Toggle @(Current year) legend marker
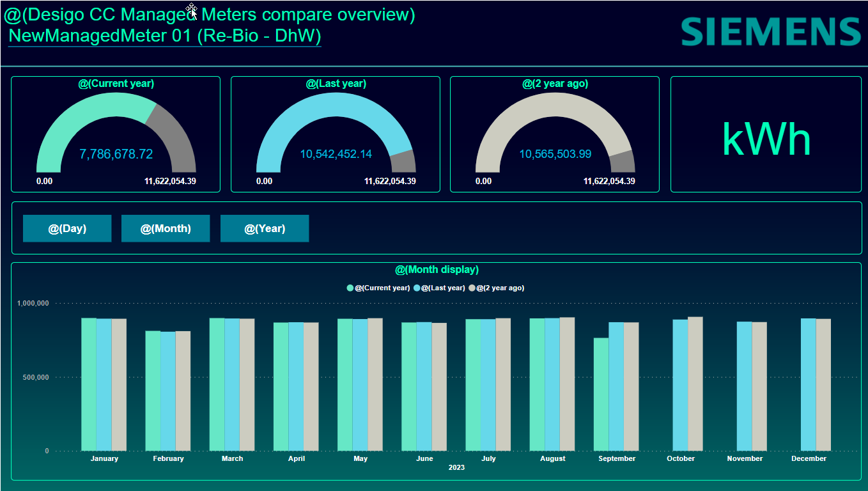The height and width of the screenshot is (491, 868). tap(350, 288)
